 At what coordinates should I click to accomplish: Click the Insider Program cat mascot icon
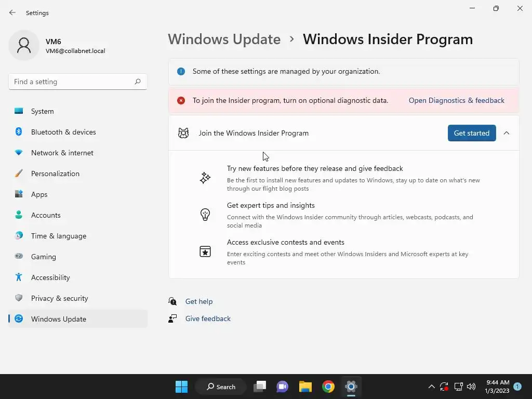click(x=183, y=133)
